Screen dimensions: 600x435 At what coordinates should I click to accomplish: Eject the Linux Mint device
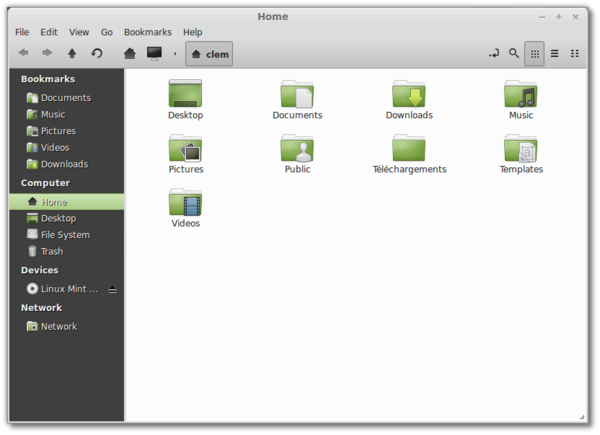[112, 289]
